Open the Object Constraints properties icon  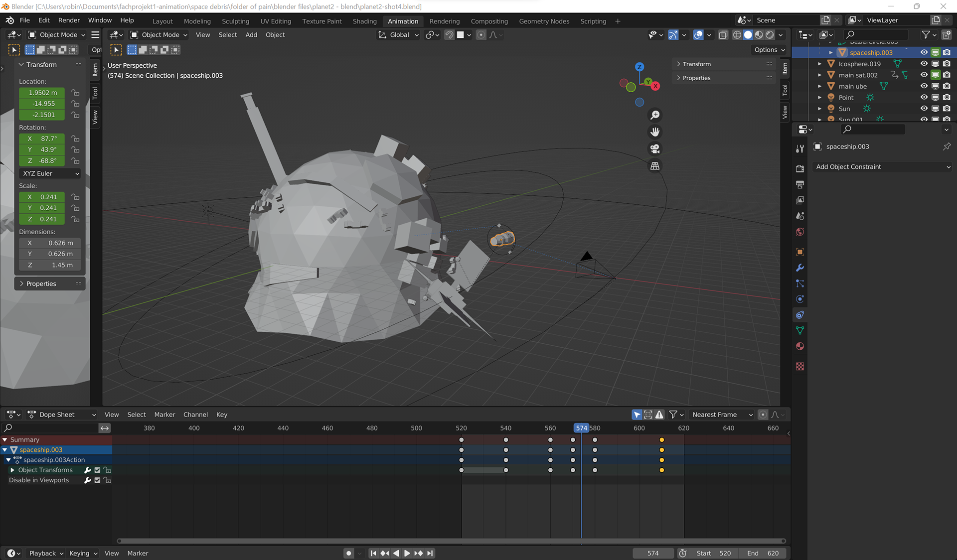[x=800, y=315]
